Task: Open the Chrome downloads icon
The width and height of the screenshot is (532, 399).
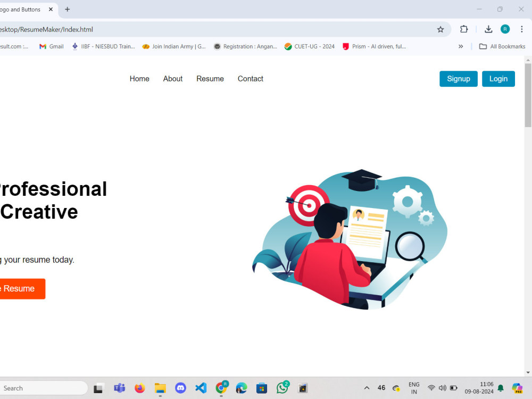Action: click(x=488, y=29)
